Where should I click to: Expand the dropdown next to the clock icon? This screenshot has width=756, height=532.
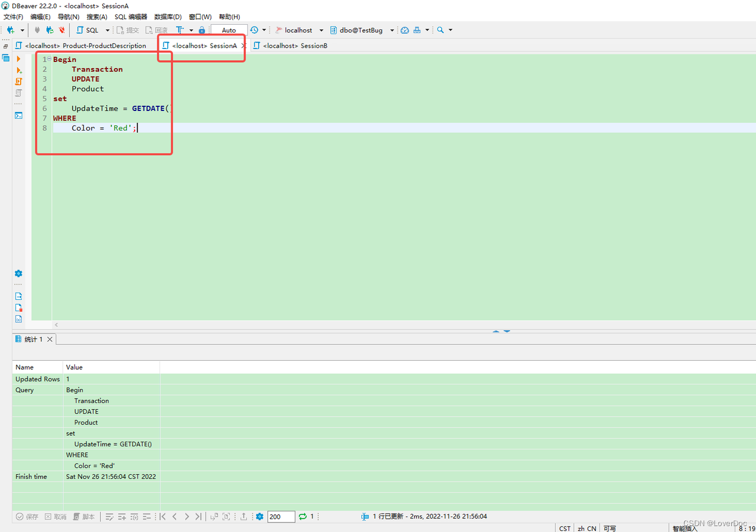(264, 30)
